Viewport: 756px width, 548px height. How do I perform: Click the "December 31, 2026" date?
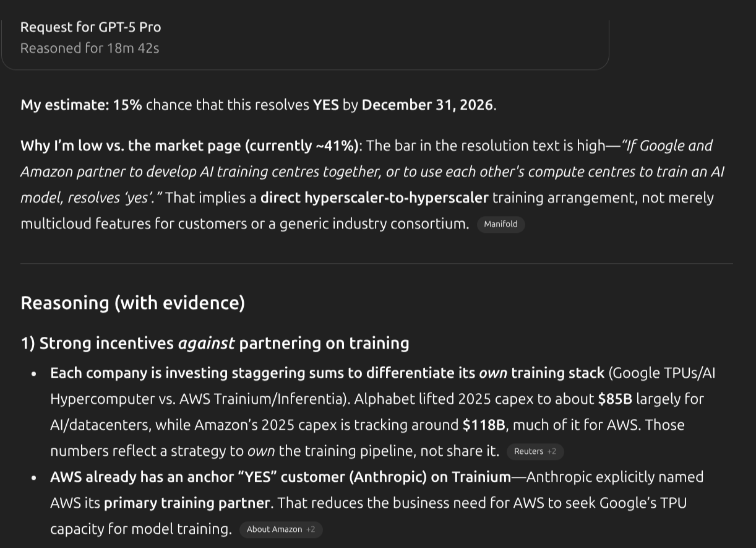pos(427,105)
